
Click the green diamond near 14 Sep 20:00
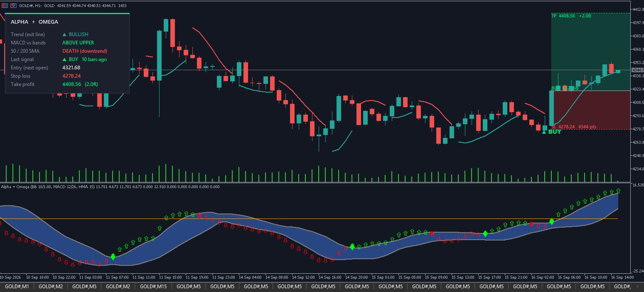(352, 247)
